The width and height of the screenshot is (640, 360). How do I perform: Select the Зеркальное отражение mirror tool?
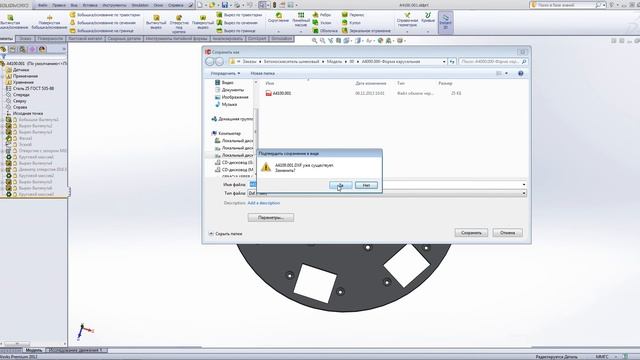coord(366,31)
